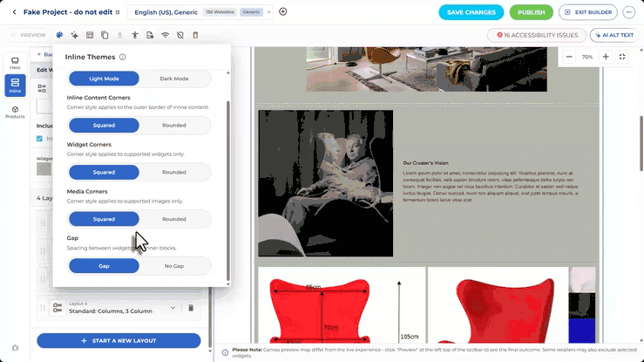The height and width of the screenshot is (362, 644).
Task: Click the Inline Themes panel scrollbar
Action: click(228, 190)
